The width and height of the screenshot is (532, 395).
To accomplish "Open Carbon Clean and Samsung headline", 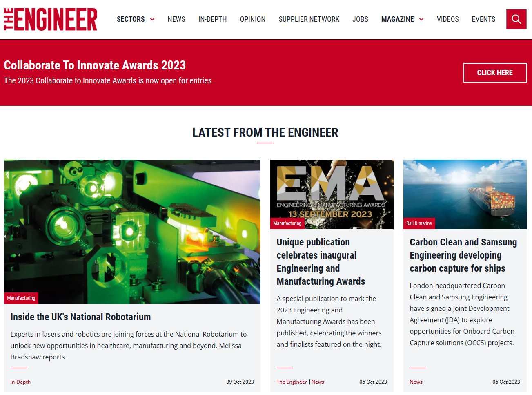I will (x=463, y=255).
